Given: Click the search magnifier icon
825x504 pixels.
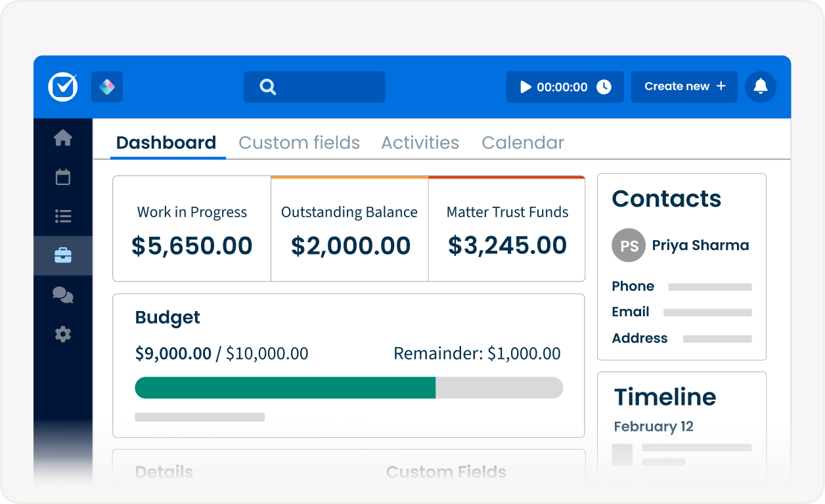Looking at the screenshot, I should [267, 86].
